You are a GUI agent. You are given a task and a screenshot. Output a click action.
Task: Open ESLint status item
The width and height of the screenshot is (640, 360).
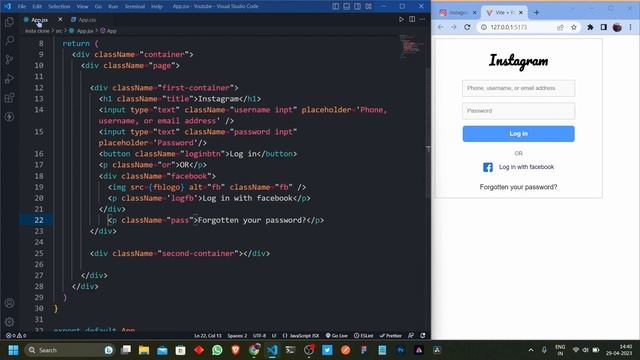pos(363,336)
